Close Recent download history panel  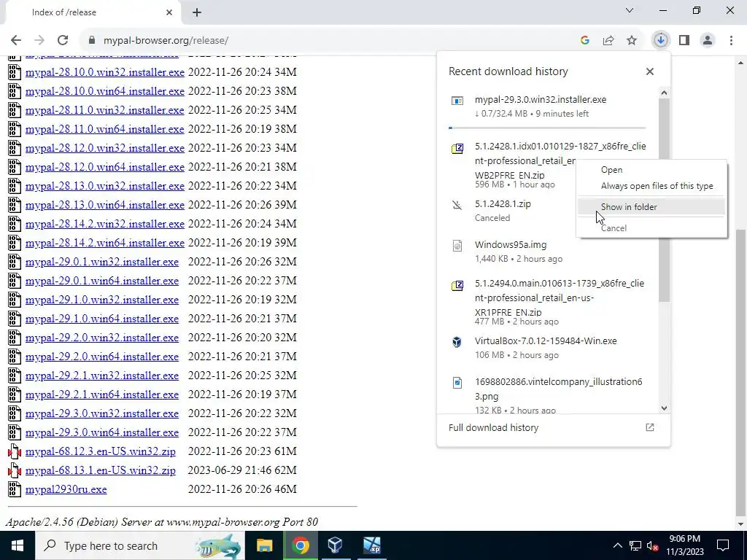[650, 71]
